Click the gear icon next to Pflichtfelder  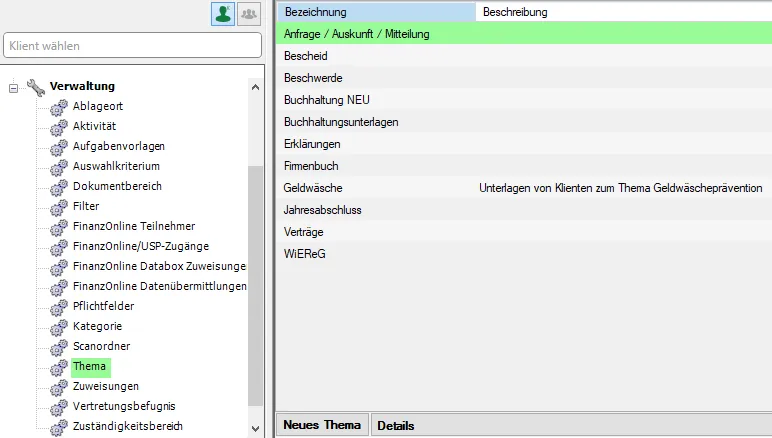click(59, 307)
